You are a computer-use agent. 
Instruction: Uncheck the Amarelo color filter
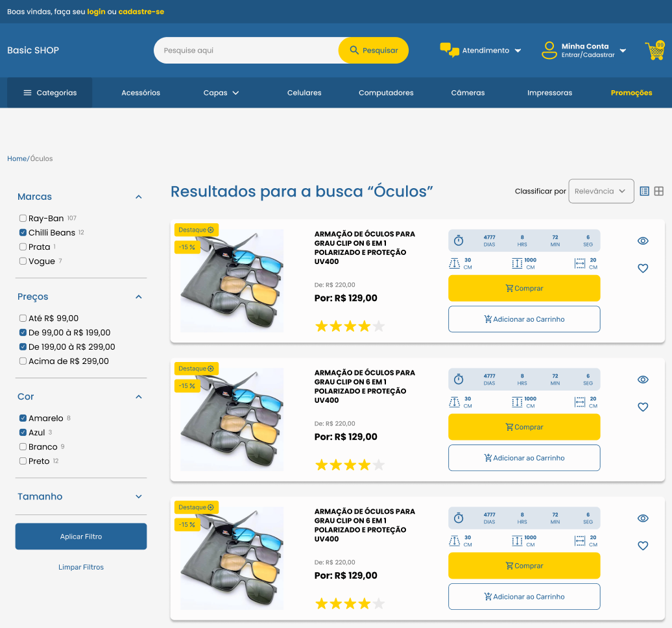point(23,418)
